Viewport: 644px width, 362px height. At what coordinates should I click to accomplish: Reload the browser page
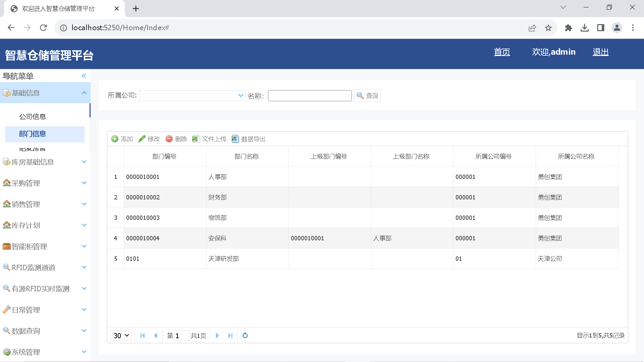[43, 28]
